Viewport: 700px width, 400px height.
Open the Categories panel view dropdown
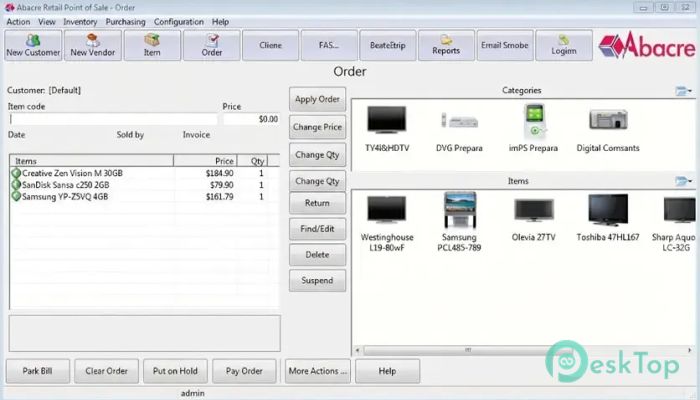coord(684,91)
